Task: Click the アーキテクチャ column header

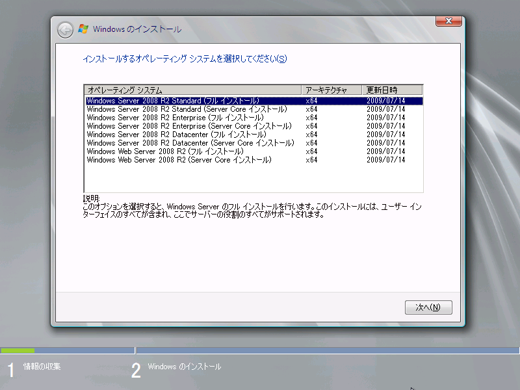Action: [x=332, y=90]
